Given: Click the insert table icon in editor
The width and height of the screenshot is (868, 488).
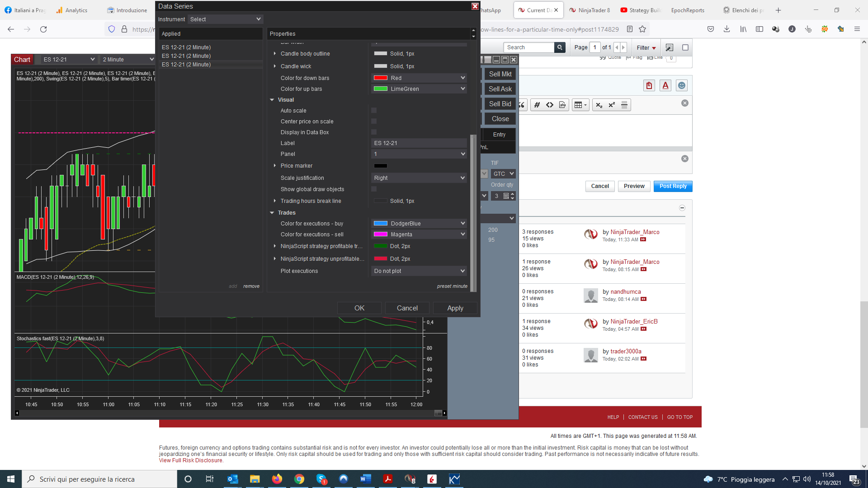Looking at the screenshot, I should coord(578,105).
